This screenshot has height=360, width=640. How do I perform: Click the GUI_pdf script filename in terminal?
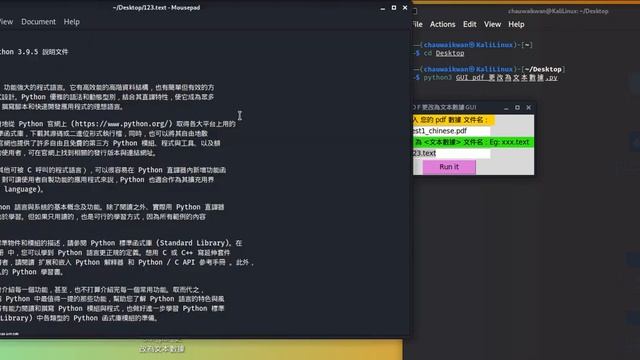coord(507,78)
